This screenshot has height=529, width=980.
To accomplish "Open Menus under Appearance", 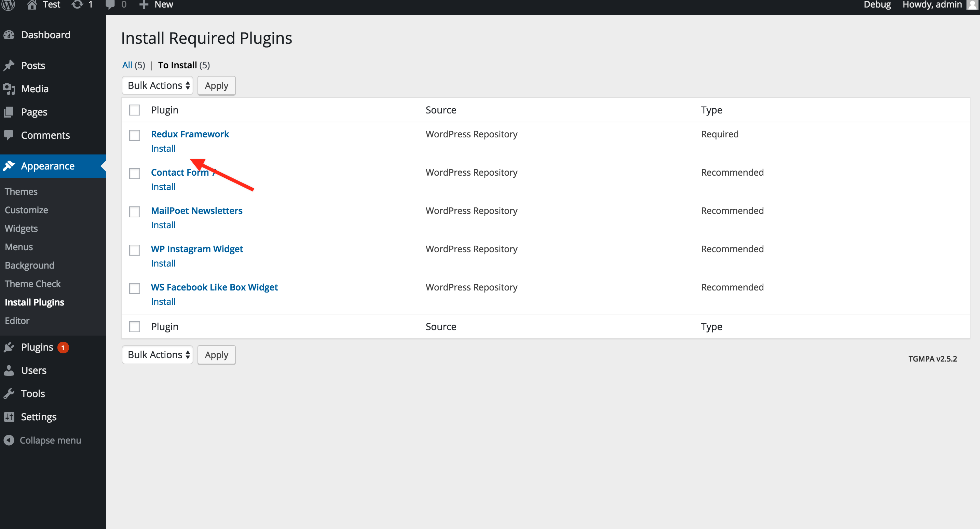I will pos(19,247).
